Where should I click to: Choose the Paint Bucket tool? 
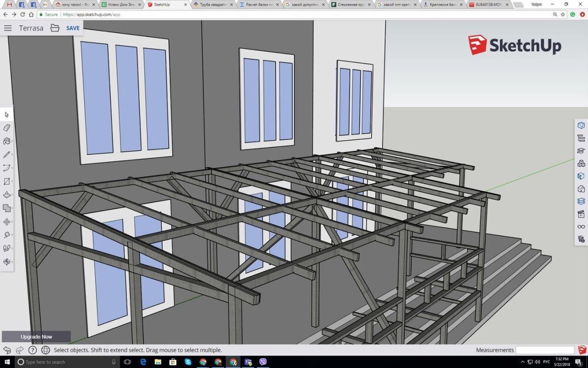7,141
